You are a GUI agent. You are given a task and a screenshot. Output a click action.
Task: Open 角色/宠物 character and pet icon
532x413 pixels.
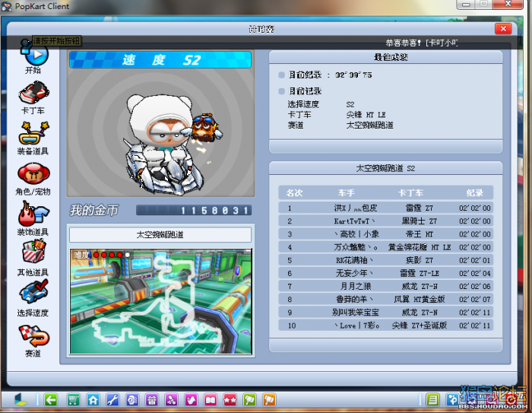tap(33, 173)
